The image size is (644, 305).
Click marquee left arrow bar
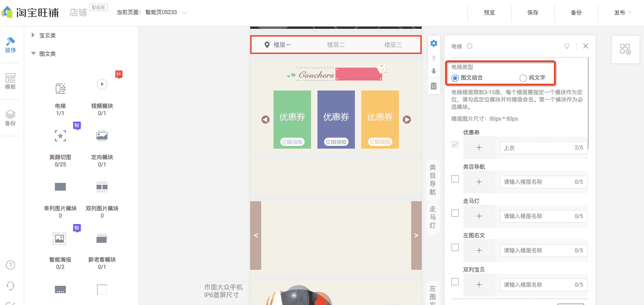click(256, 235)
